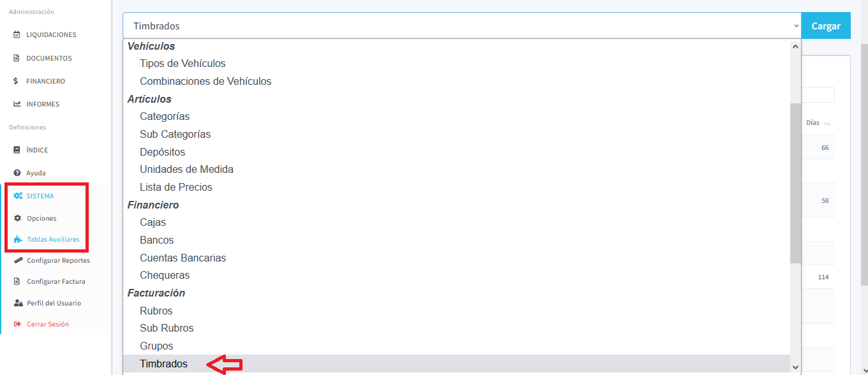Image resolution: width=868 pixels, height=375 pixels.
Task: Click the Ayuda question mark icon
Action: [x=17, y=173]
